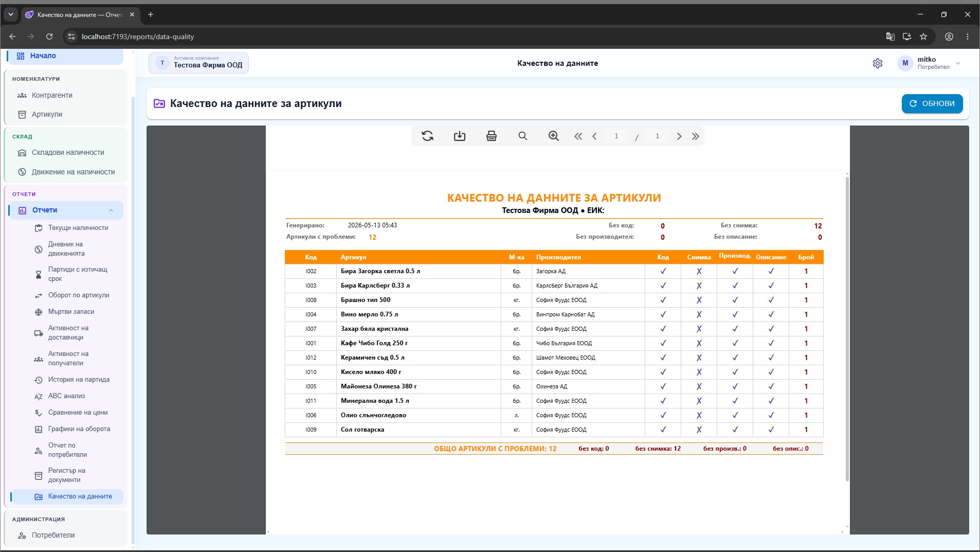Zoom in the report viewer
980x552 pixels.
tap(554, 136)
